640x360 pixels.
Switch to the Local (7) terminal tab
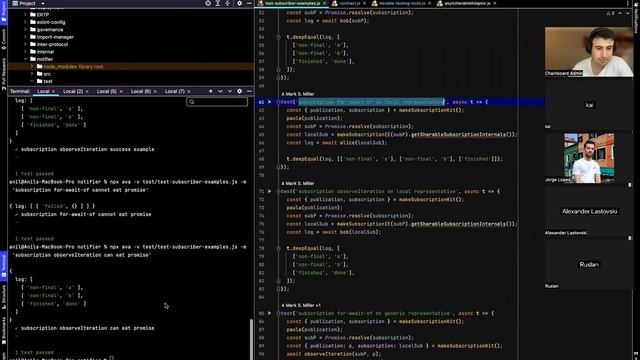coord(175,91)
